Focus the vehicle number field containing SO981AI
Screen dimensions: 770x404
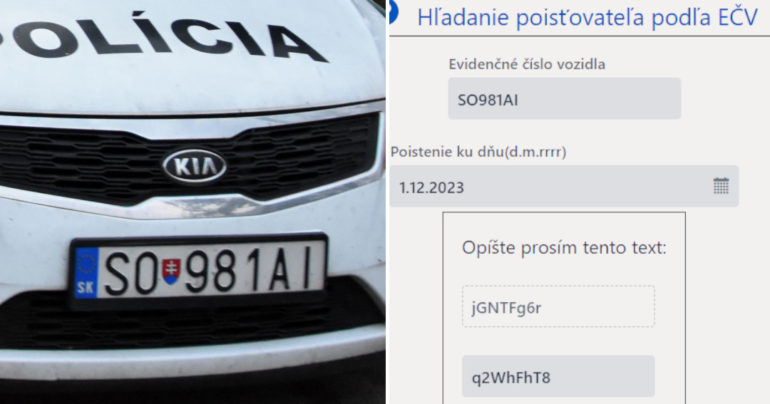pyautogui.click(x=564, y=99)
